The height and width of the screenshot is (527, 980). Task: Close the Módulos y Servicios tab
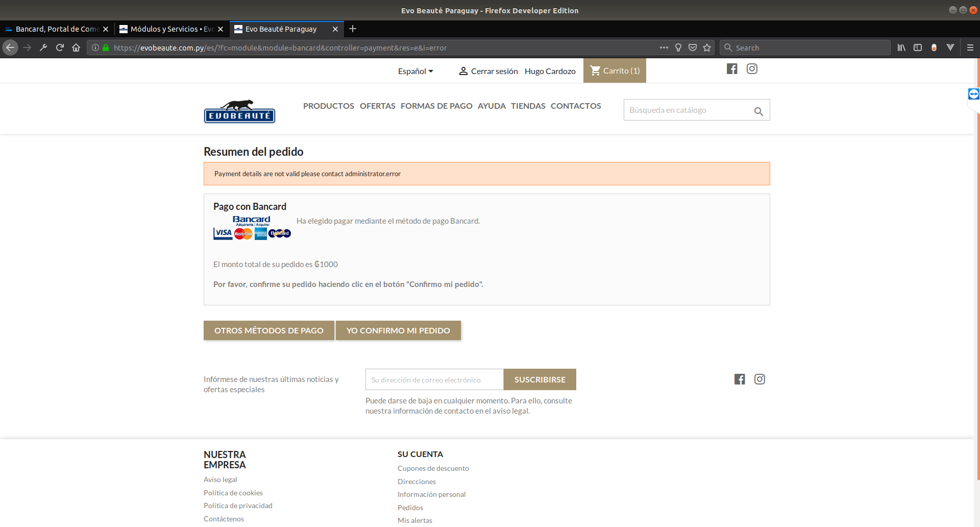(220, 29)
